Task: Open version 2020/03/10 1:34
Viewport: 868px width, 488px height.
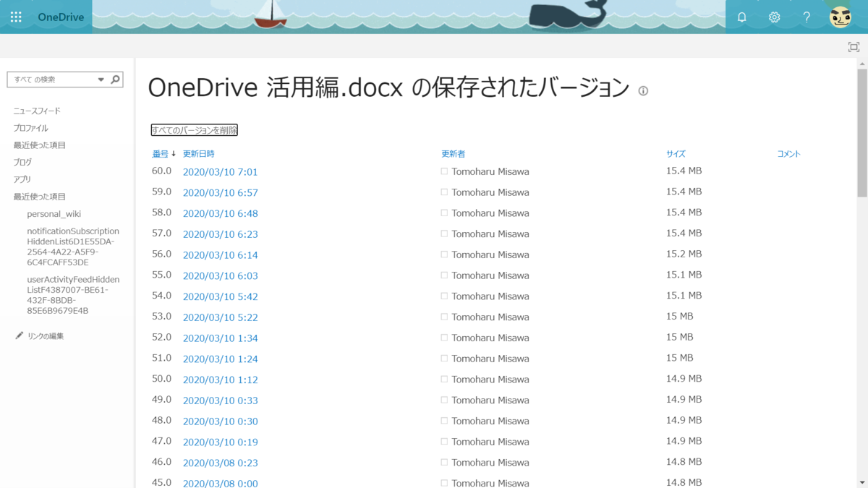Action: click(220, 338)
